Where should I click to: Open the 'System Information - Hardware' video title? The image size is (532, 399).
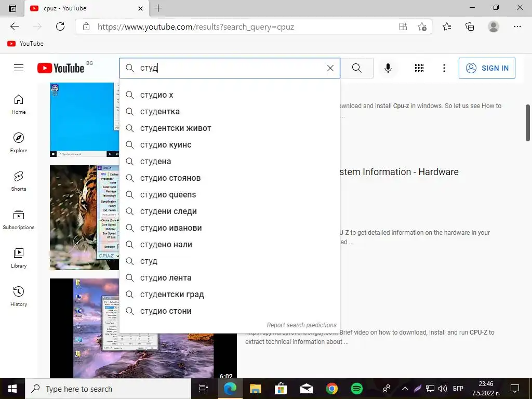coord(399,172)
